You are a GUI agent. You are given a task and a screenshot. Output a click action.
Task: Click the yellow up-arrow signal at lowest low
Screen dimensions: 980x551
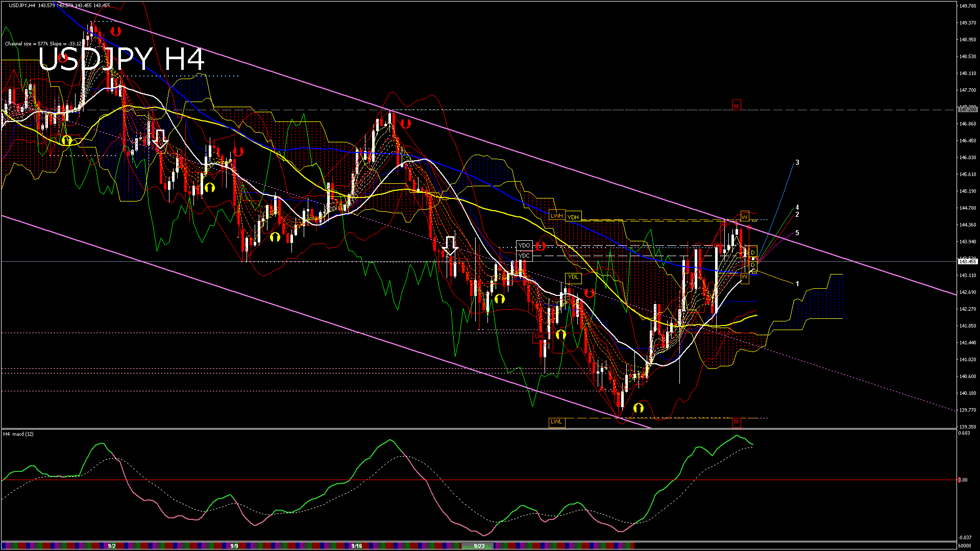click(x=638, y=408)
